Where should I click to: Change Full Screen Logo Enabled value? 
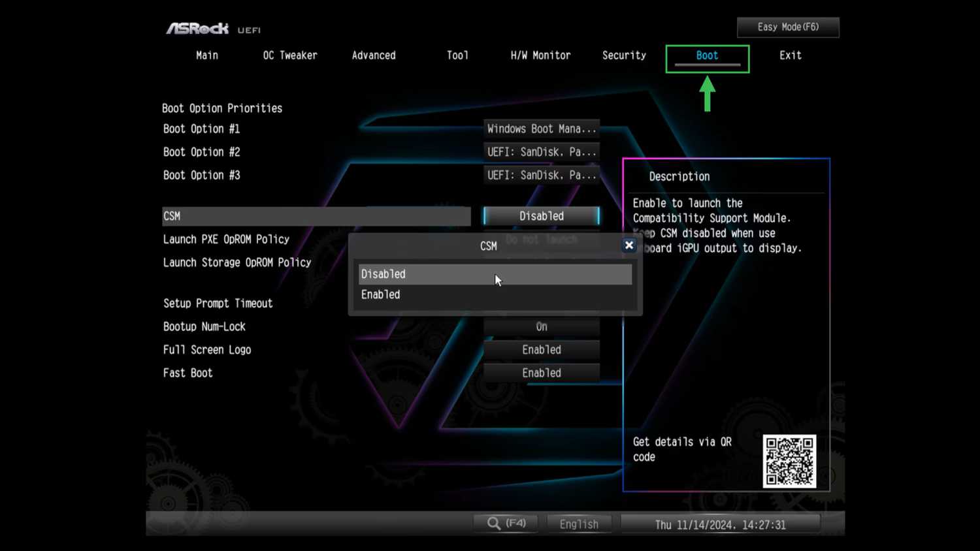pyautogui.click(x=542, y=350)
